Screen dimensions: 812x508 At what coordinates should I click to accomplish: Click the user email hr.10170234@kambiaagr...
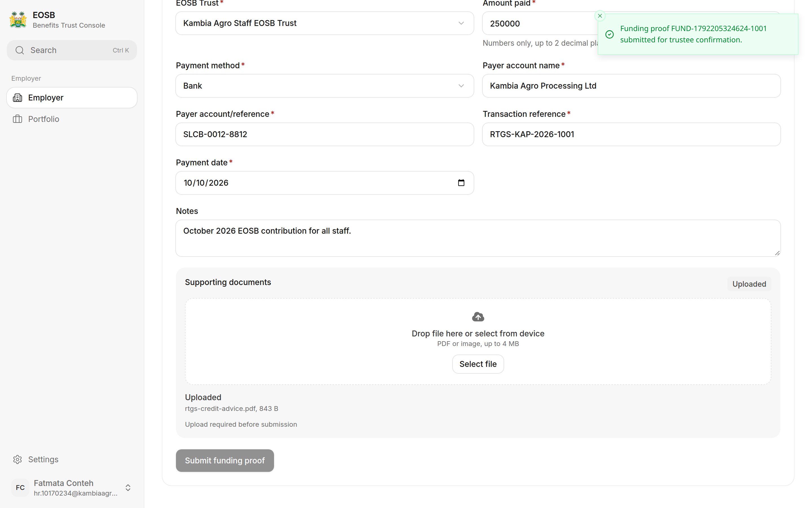point(76,493)
